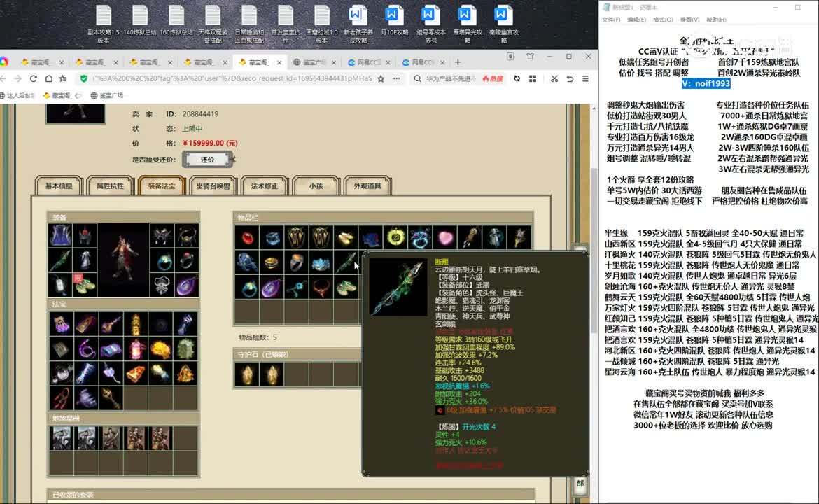Open the 外观道具 tab
This screenshot has width=819, height=504.
tap(367, 186)
